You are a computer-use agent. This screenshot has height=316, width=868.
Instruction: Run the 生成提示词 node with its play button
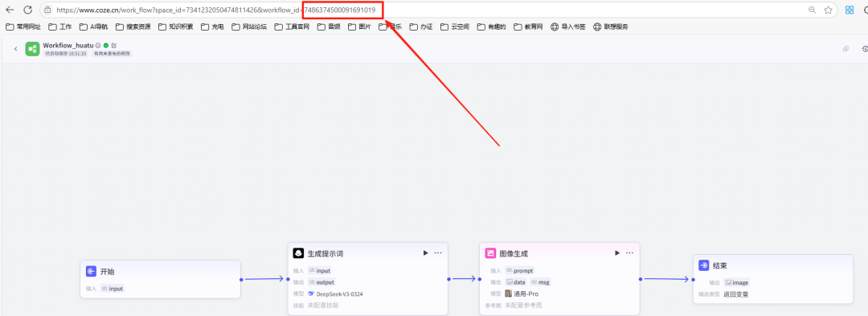pyautogui.click(x=425, y=253)
